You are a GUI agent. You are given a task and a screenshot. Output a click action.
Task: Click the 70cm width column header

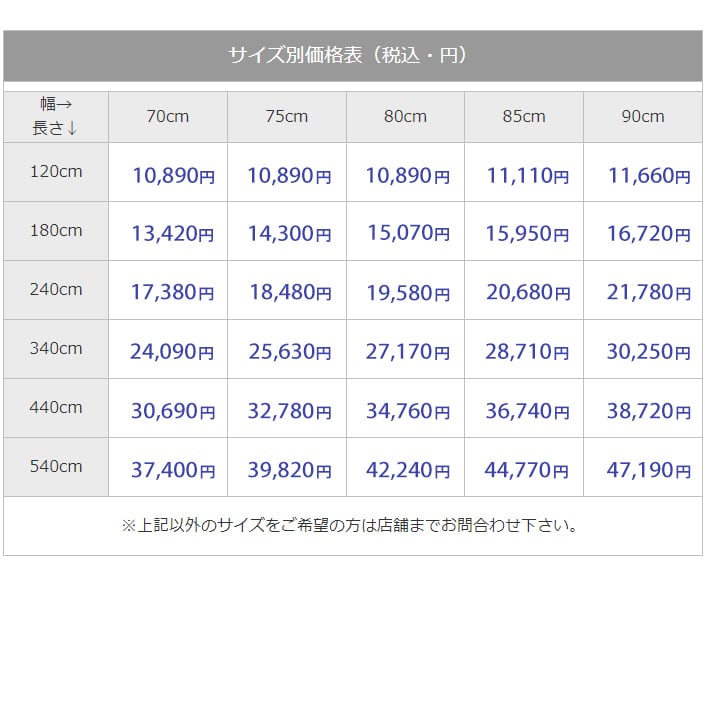(167, 117)
